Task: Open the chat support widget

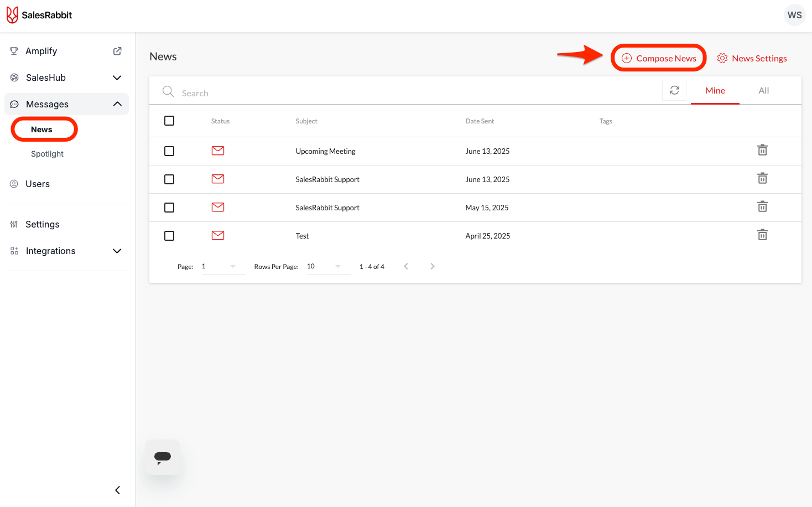Action: [163, 457]
